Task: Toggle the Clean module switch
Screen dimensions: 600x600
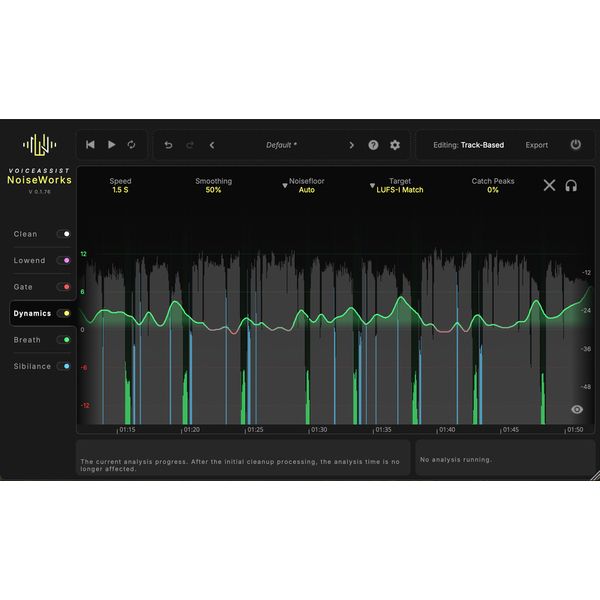Action: click(x=64, y=234)
